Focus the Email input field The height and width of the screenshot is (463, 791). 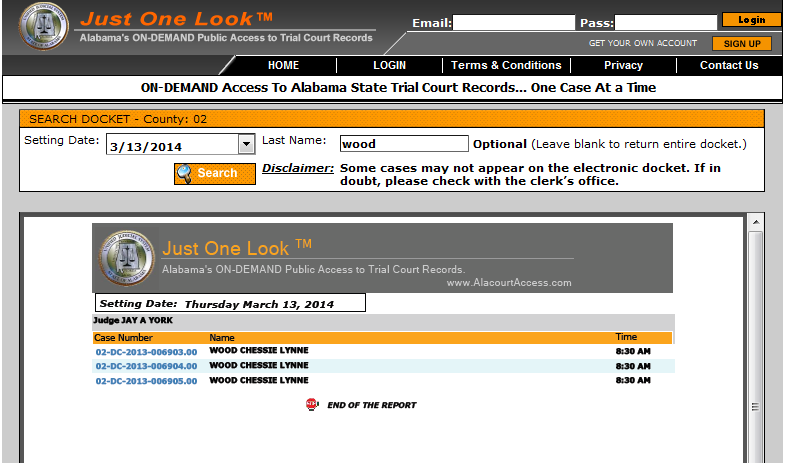(514, 22)
